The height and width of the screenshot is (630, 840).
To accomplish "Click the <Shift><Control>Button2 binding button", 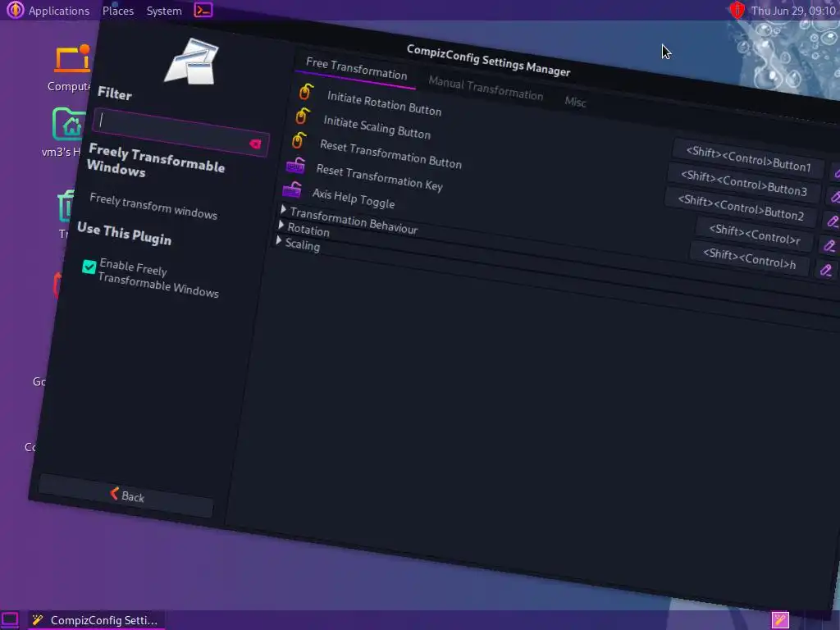I will (x=741, y=207).
